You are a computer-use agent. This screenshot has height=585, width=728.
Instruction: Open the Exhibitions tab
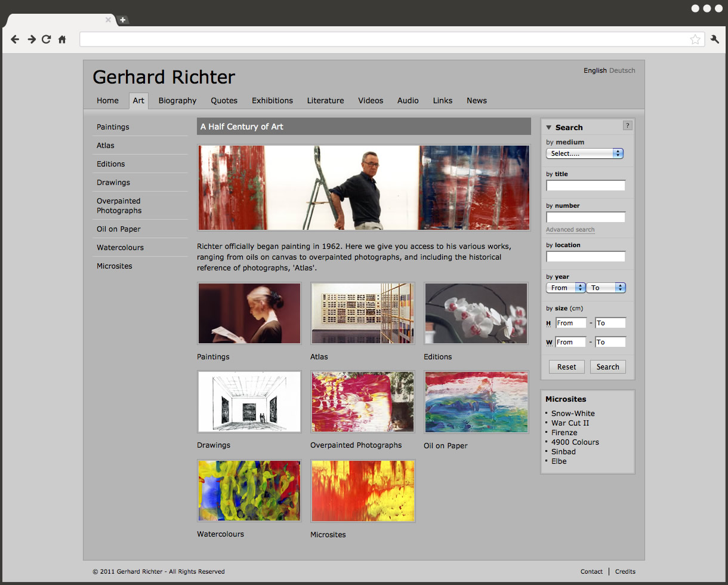tap(272, 100)
